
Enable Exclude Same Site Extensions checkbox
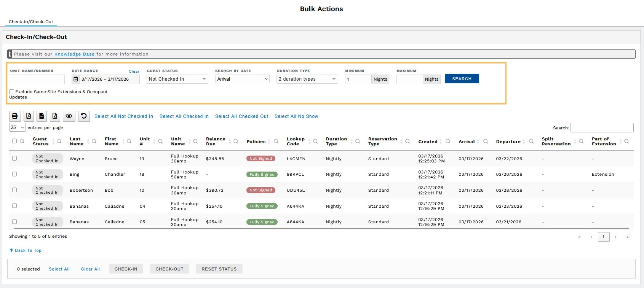point(12,92)
